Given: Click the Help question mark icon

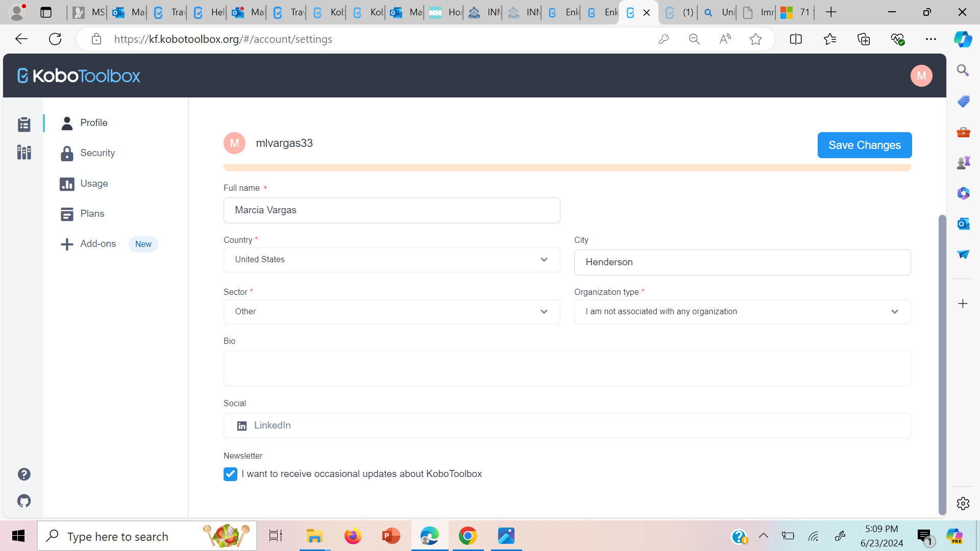Looking at the screenshot, I should [x=24, y=474].
